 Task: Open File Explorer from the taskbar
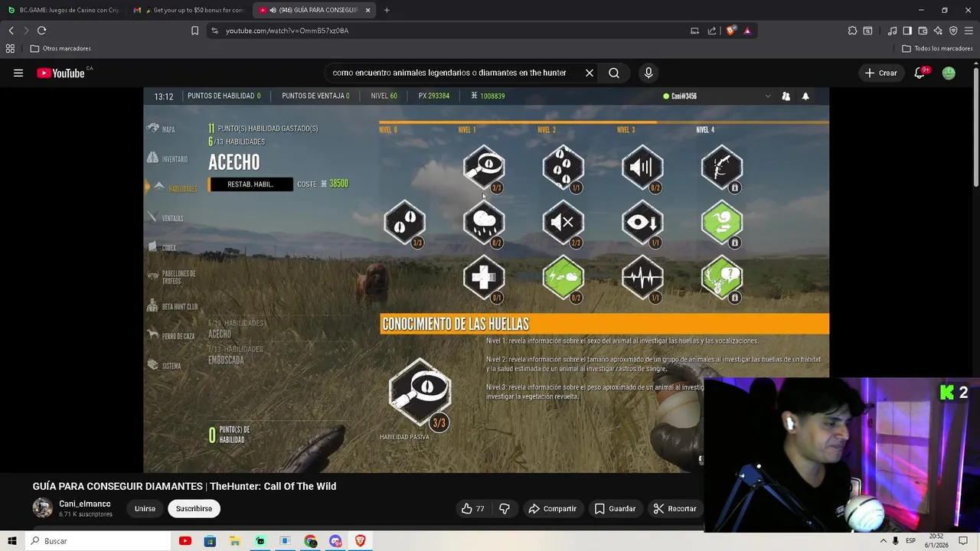235,541
